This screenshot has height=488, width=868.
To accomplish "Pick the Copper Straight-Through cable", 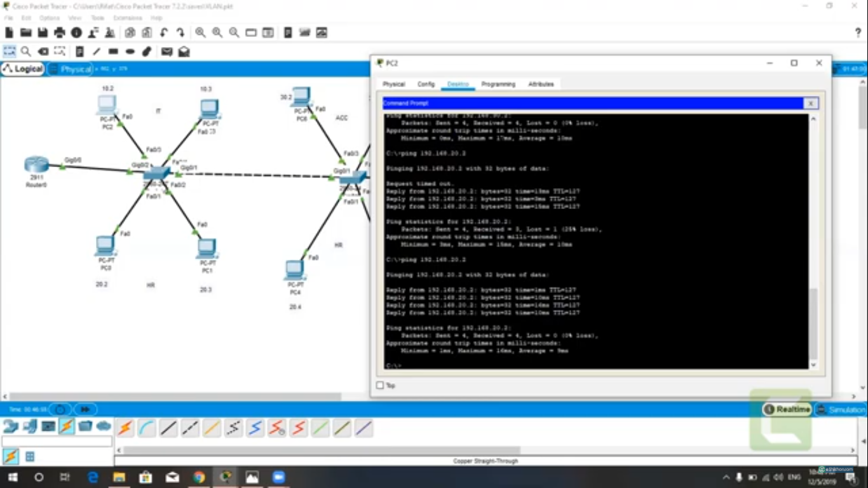I will coord(168,428).
